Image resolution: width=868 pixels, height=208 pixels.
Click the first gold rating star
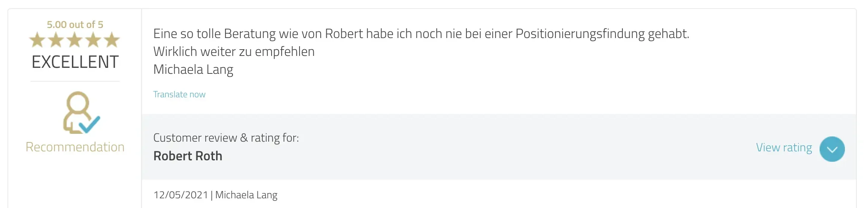point(37,40)
